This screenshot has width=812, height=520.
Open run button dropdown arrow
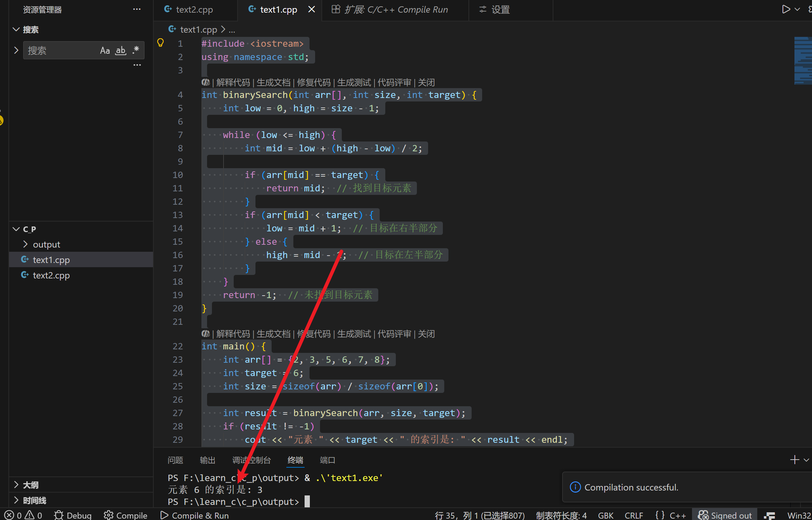797,9
